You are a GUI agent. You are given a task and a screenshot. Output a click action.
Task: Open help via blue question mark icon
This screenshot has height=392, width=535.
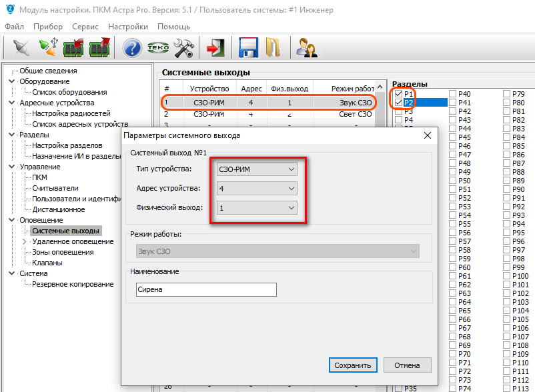(133, 48)
